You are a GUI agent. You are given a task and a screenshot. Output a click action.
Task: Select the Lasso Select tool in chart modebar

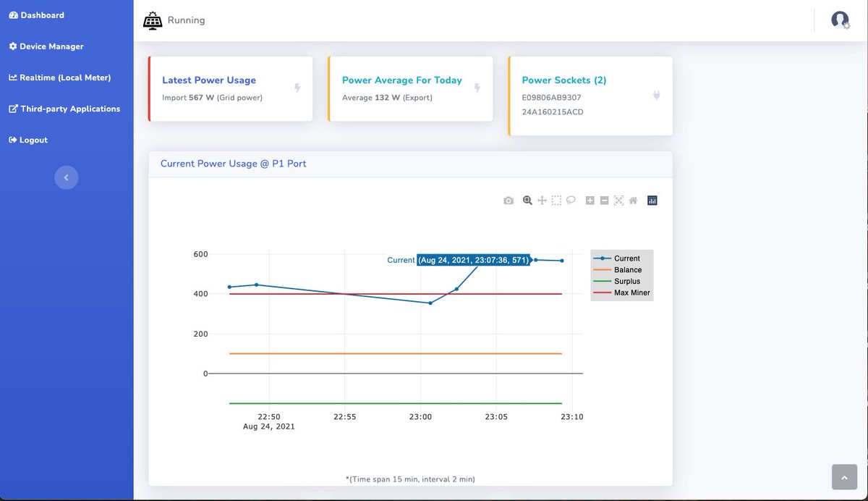[571, 201]
